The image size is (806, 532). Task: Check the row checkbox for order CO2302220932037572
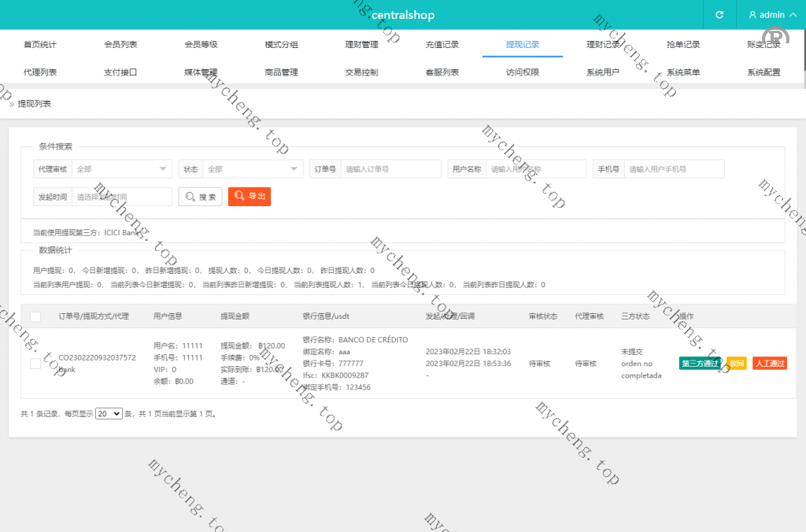(35, 364)
